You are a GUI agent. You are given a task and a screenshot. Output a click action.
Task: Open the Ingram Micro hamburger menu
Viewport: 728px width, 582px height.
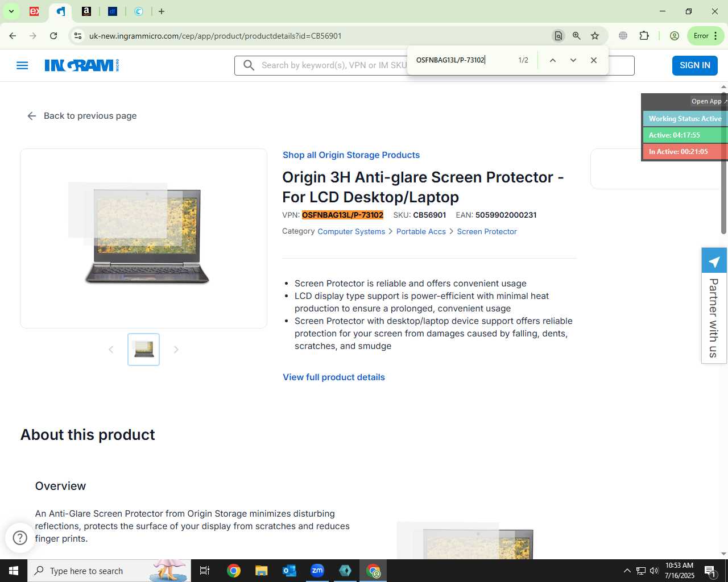(x=22, y=65)
